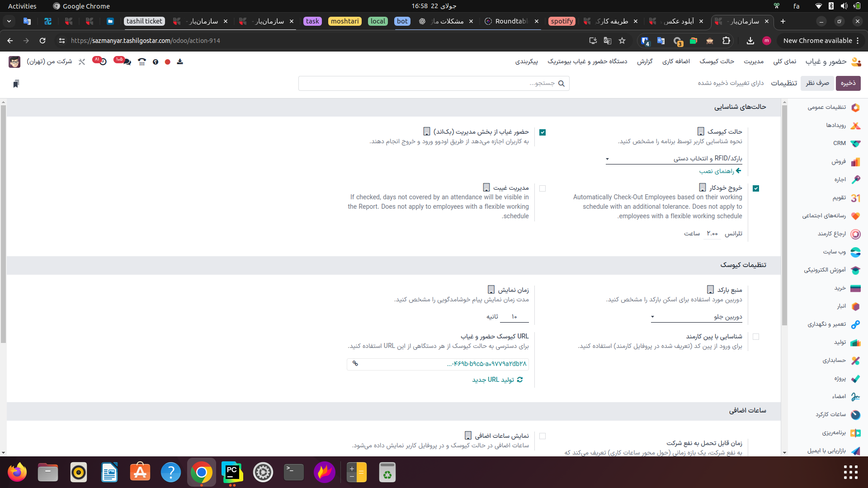
Task: Click the ذخیره (Save) button
Action: 848,83
